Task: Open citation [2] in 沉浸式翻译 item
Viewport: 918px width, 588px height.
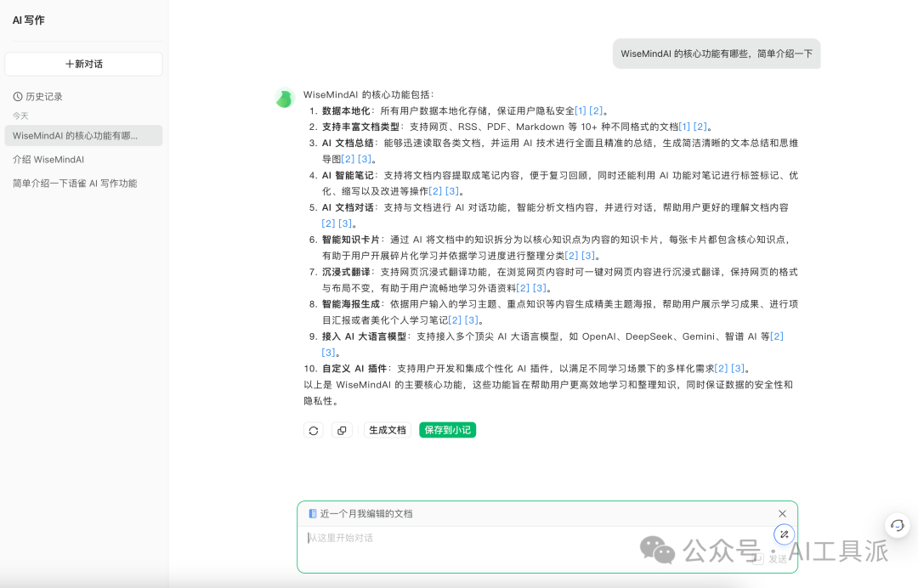Action: coord(523,288)
